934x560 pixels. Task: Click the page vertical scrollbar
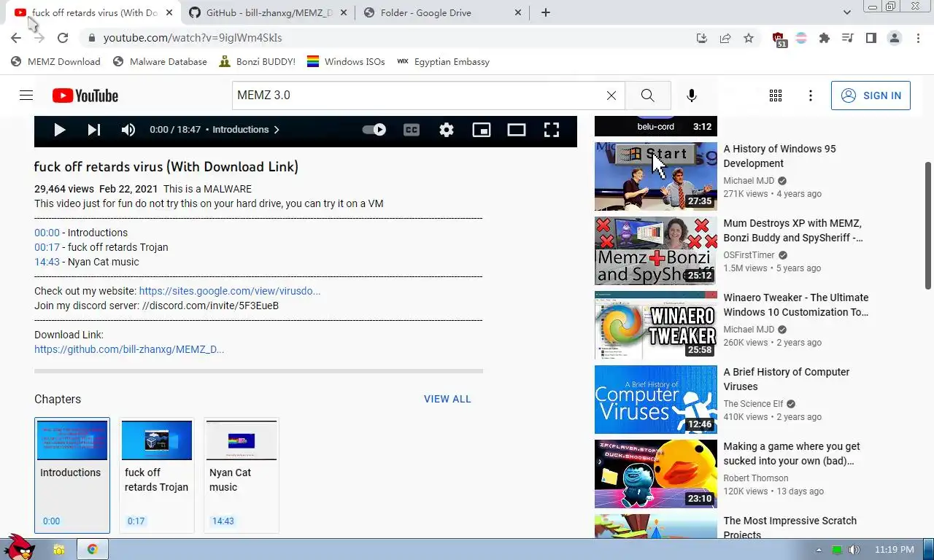(929, 225)
